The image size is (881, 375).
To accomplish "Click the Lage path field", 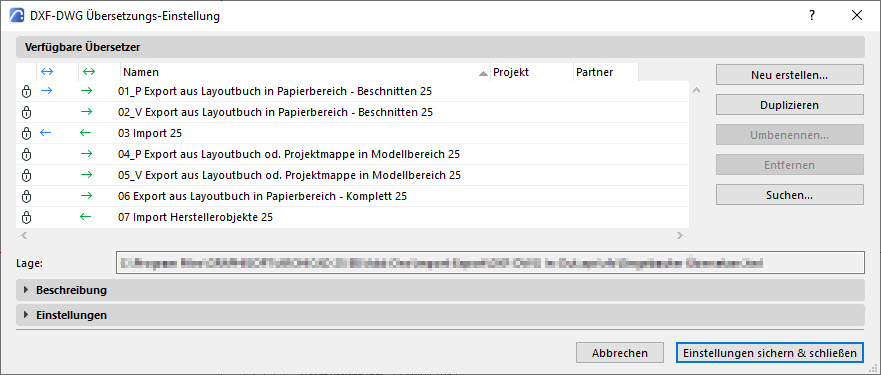I will point(489,263).
